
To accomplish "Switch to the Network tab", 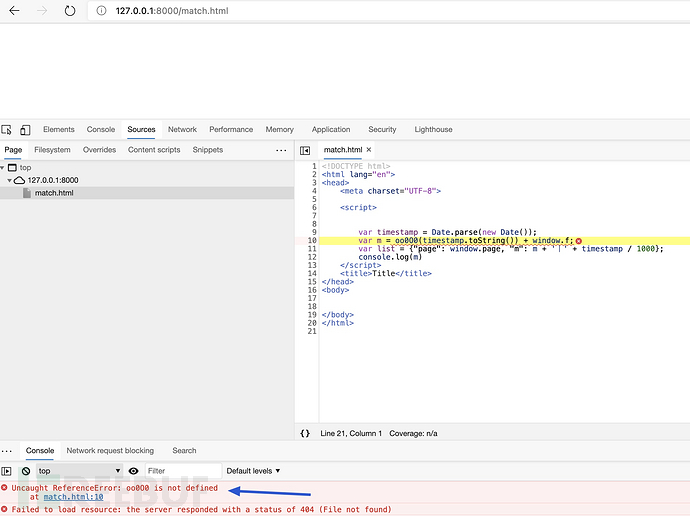I will (182, 130).
